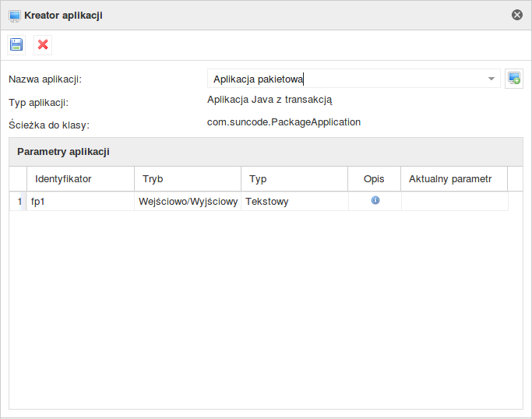Click the save floppy disk icon
Image resolution: width=532 pixels, height=419 pixels.
point(16,45)
